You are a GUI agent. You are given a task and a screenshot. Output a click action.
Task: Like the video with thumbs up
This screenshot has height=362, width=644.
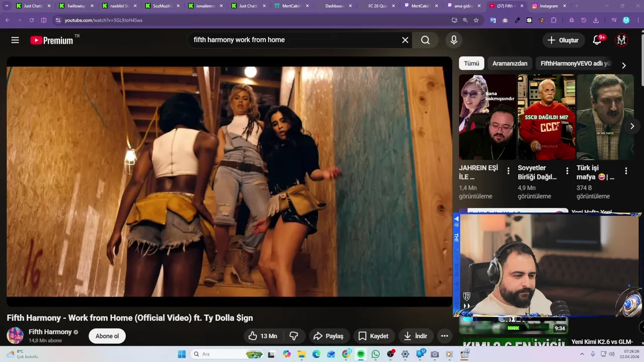pyautogui.click(x=263, y=336)
